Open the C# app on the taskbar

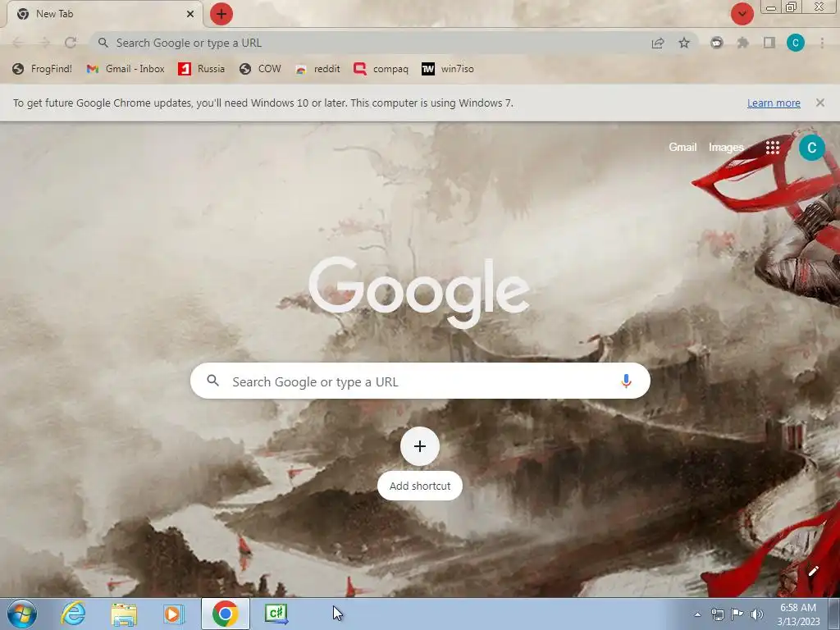pos(276,614)
